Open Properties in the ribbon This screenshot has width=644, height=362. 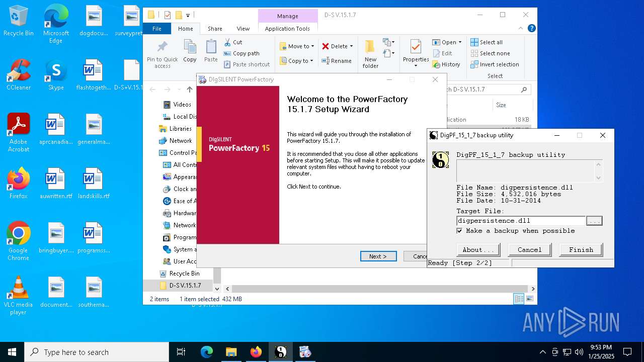pos(416,53)
